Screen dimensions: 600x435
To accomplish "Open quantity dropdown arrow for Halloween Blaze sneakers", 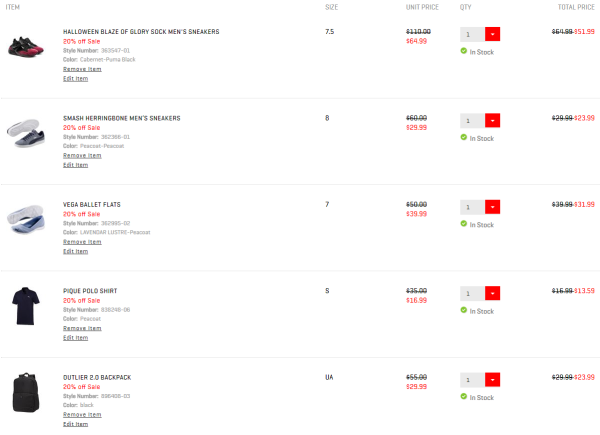I will click(x=492, y=34).
